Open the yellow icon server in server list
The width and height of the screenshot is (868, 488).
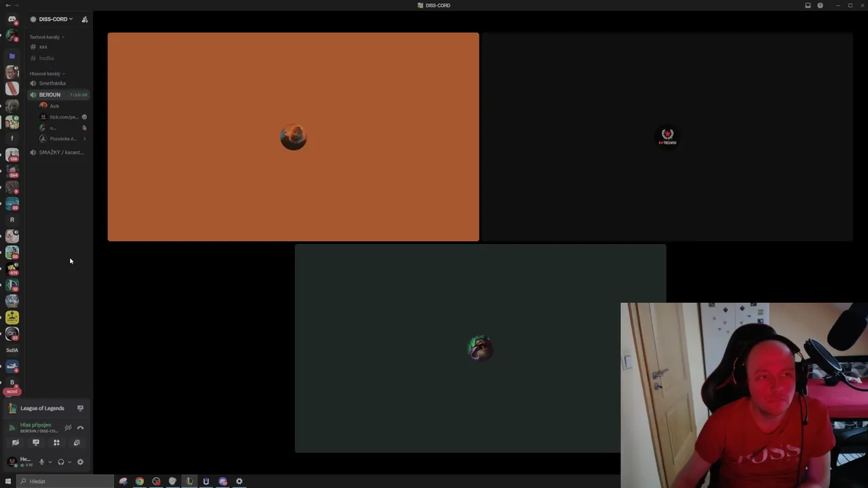(x=12, y=317)
